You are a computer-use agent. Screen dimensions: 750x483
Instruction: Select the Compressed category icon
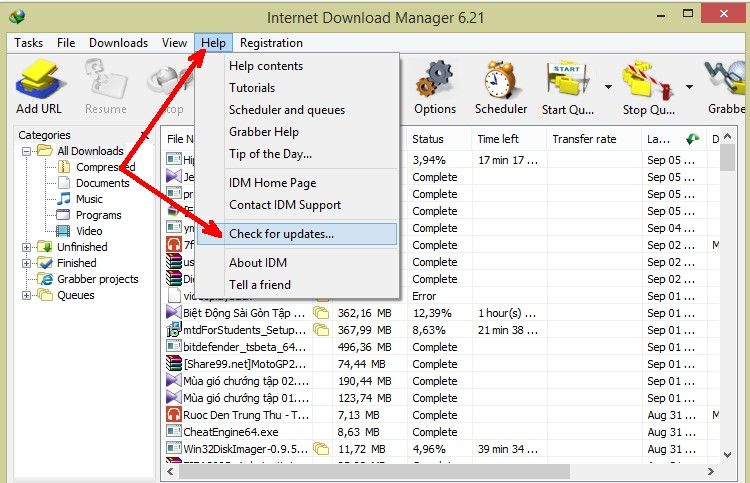tap(64, 167)
